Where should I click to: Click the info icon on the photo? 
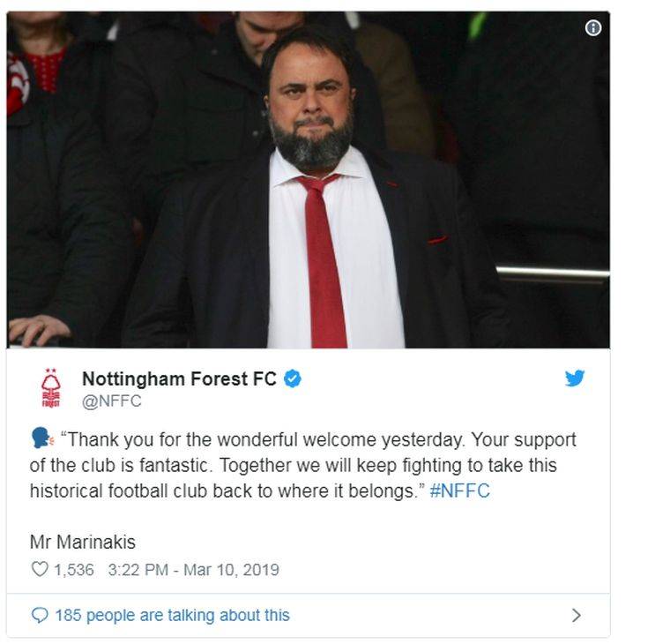[593, 28]
